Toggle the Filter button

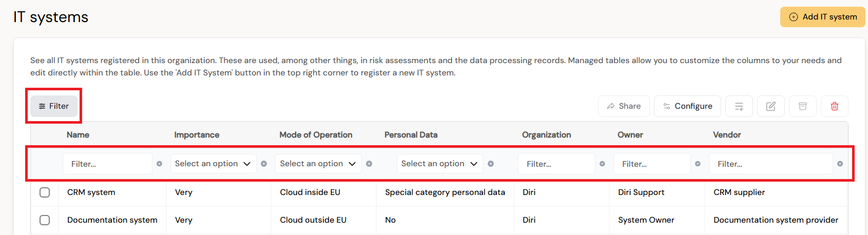(x=54, y=106)
